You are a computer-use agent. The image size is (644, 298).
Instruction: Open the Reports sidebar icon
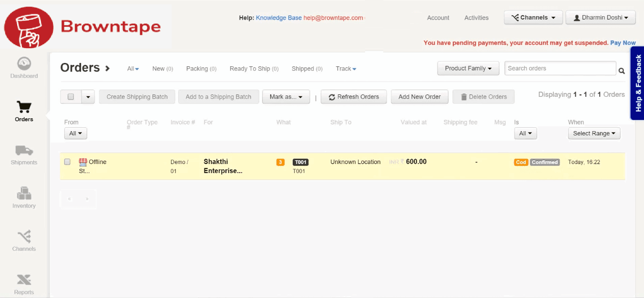tap(24, 280)
